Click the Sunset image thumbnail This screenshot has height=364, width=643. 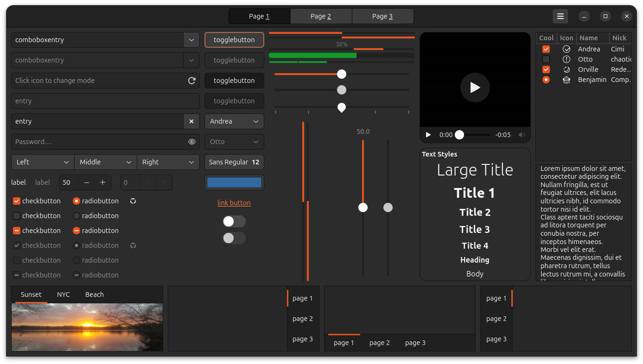(87, 327)
